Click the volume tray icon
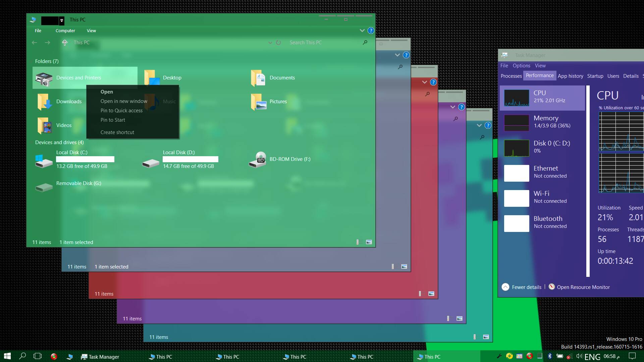Viewport: 644px width, 362px height. click(579, 356)
